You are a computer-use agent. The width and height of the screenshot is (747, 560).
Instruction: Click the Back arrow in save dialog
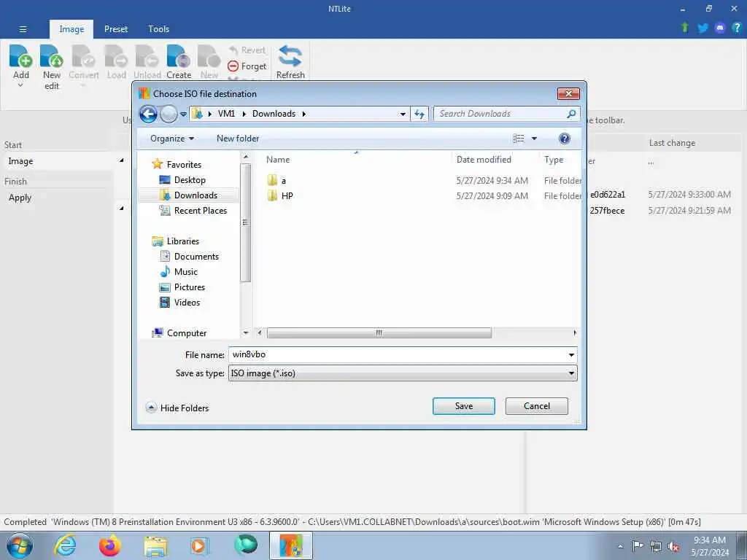[x=148, y=114]
